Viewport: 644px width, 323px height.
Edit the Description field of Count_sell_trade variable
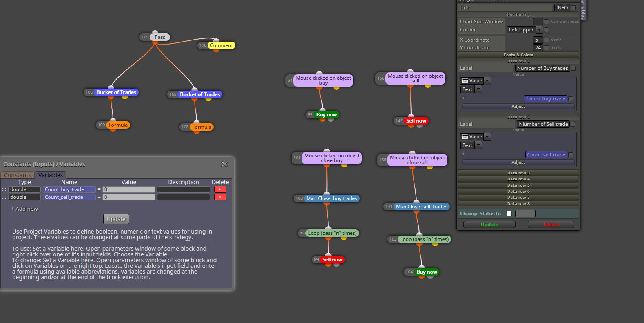(184, 197)
